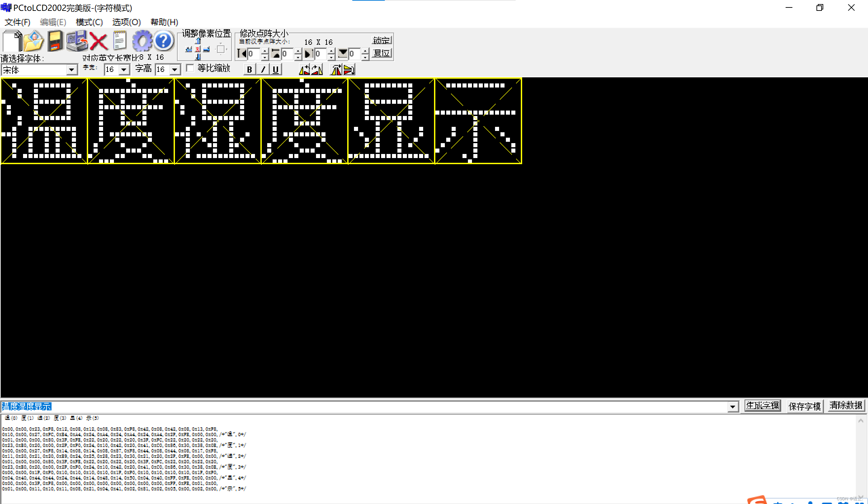This screenshot has width=868, height=504.
Task: Toggle underline with the U button
Action: (x=275, y=69)
